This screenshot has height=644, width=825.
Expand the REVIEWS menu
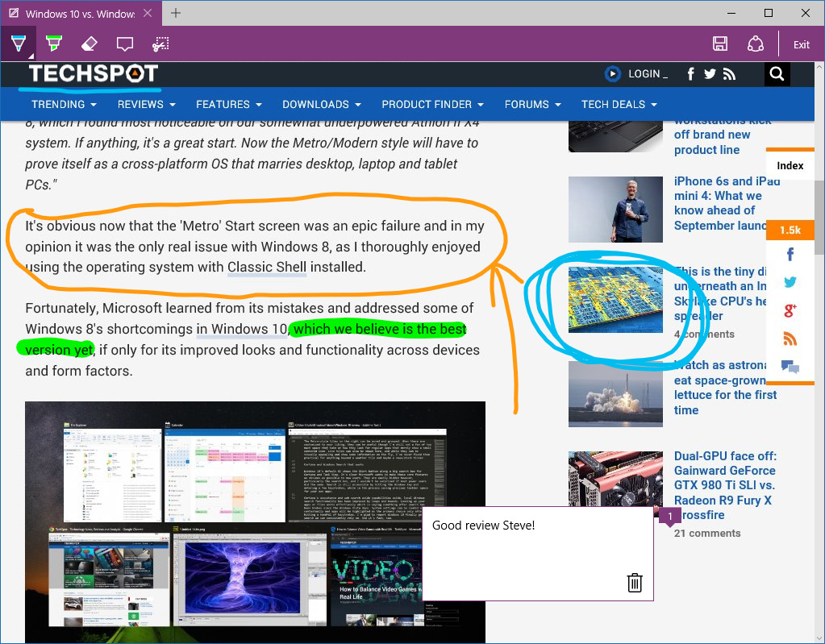click(146, 104)
